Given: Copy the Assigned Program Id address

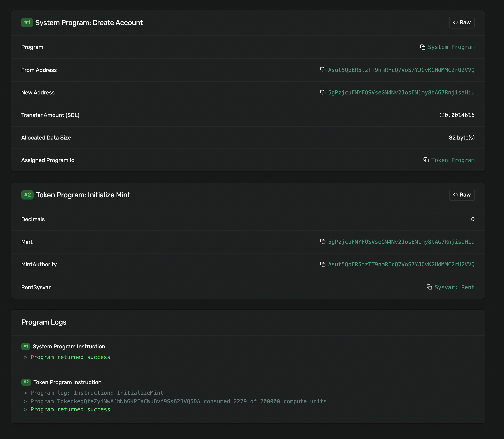Looking at the screenshot, I should [426, 160].
